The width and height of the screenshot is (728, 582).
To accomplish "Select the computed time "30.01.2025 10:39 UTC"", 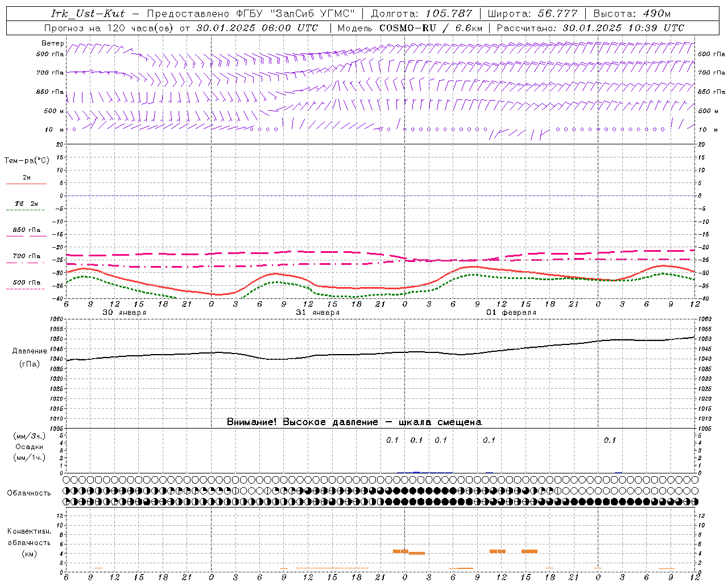I will pos(623,28).
